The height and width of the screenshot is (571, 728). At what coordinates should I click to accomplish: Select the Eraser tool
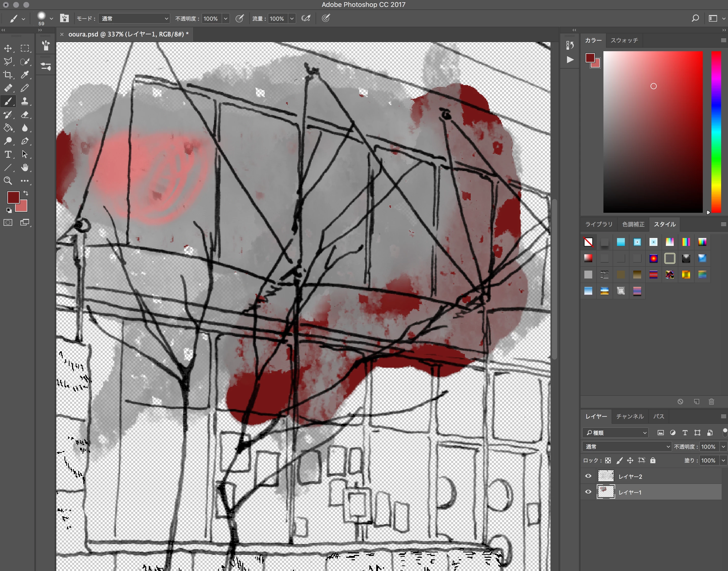tap(25, 115)
